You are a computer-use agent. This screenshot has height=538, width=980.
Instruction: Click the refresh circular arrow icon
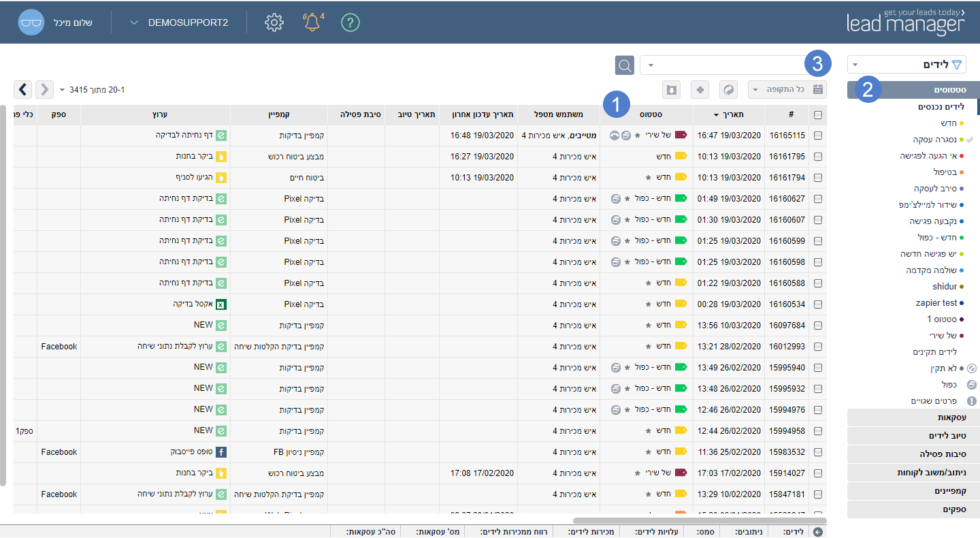tap(729, 89)
